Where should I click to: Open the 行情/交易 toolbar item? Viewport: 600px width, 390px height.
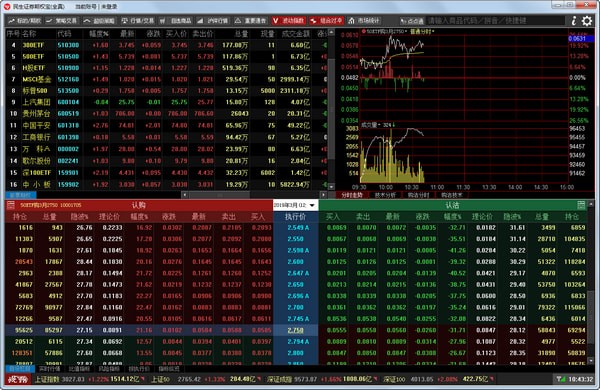click(138, 21)
